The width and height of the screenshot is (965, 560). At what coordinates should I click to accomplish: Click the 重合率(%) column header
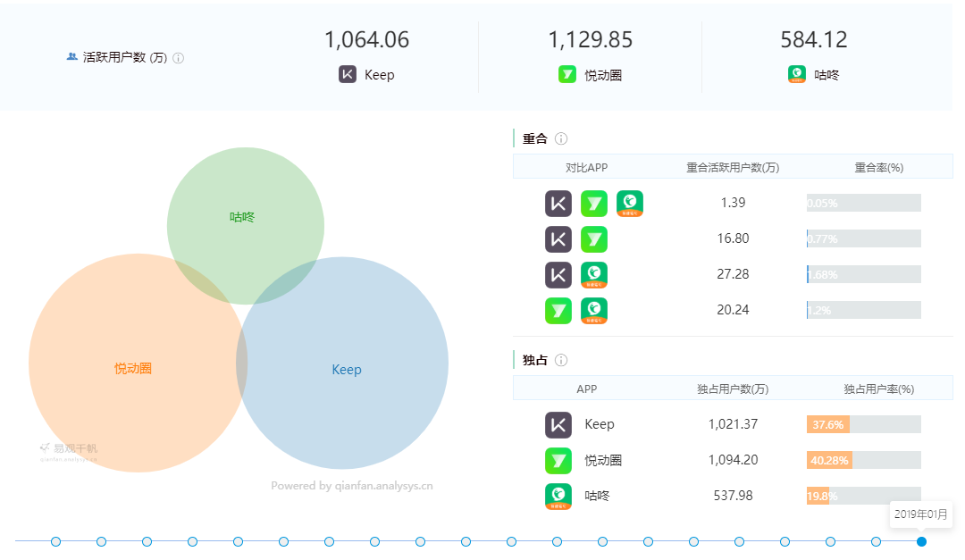tap(879, 167)
